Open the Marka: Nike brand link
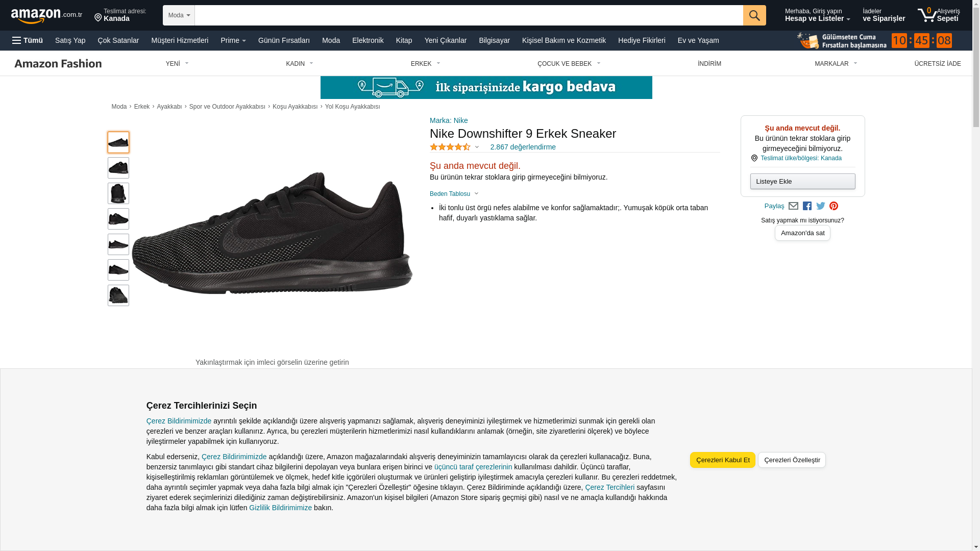 click(x=449, y=121)
